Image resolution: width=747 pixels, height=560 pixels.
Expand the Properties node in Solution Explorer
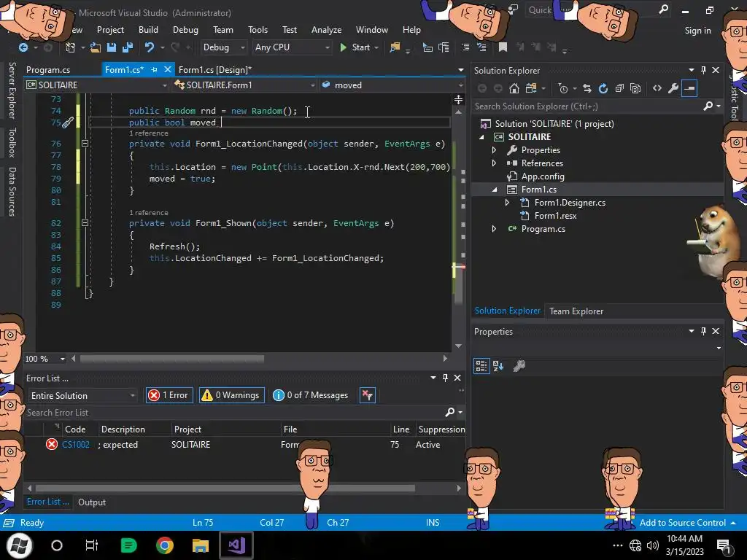click(494, 150)
